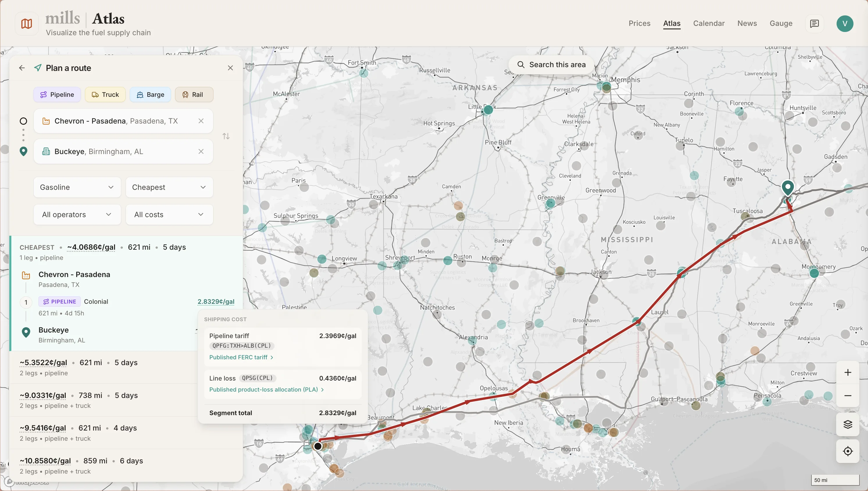
Task: Close the Plan a route panel
Action: (x=230, y=68)
